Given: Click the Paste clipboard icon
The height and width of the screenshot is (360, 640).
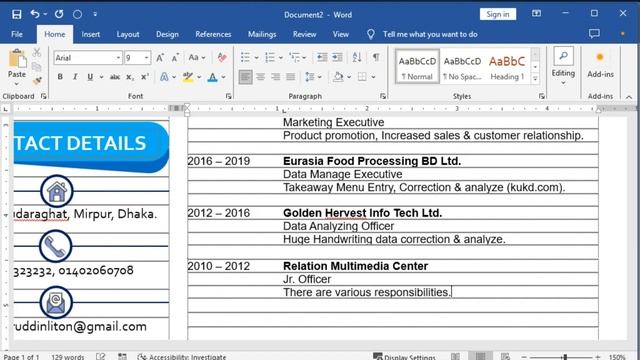Looking at the screenshot, I should pyautogui.click(x=17, y=58).
